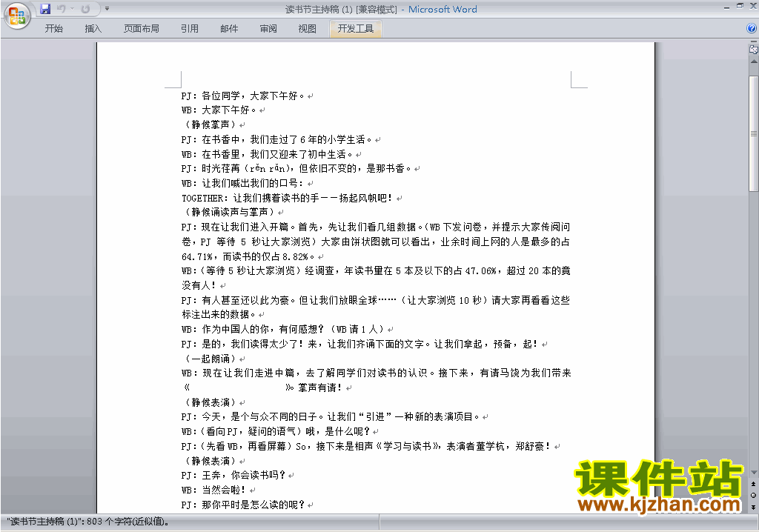This screenshot has height=532, width=759.
Task: Open the 页面布局 ribbon tab
Action: [141, 29]
